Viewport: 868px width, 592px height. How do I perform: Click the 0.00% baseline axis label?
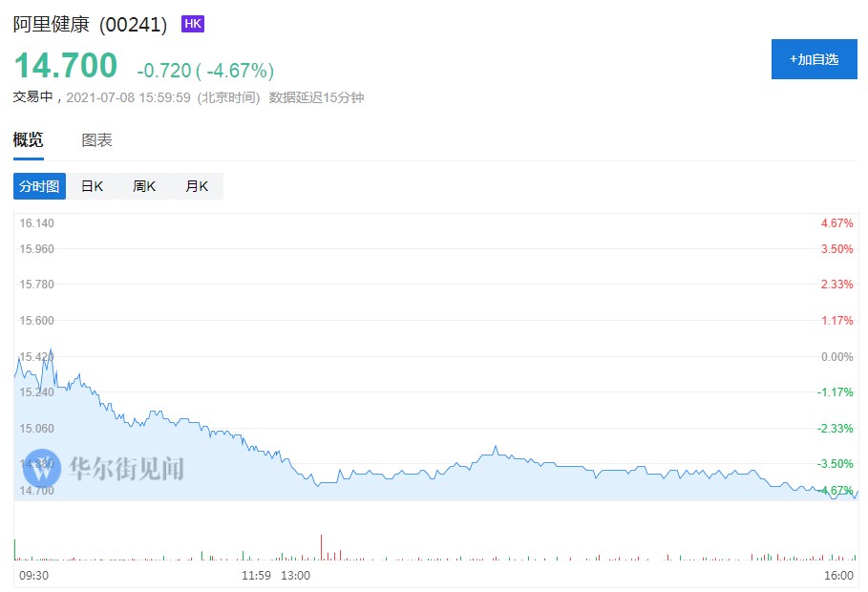coord(836,356)
